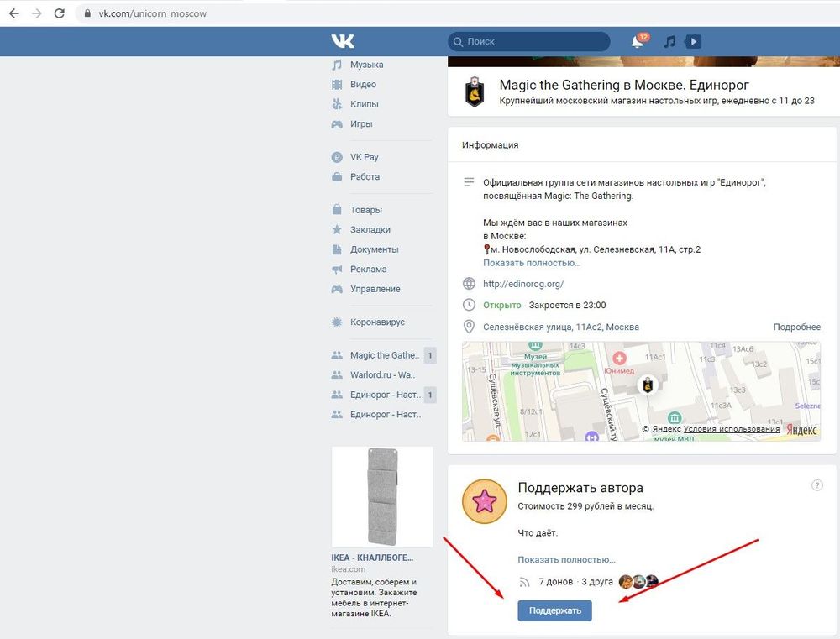Open Закладки in left sidebar

370,229
